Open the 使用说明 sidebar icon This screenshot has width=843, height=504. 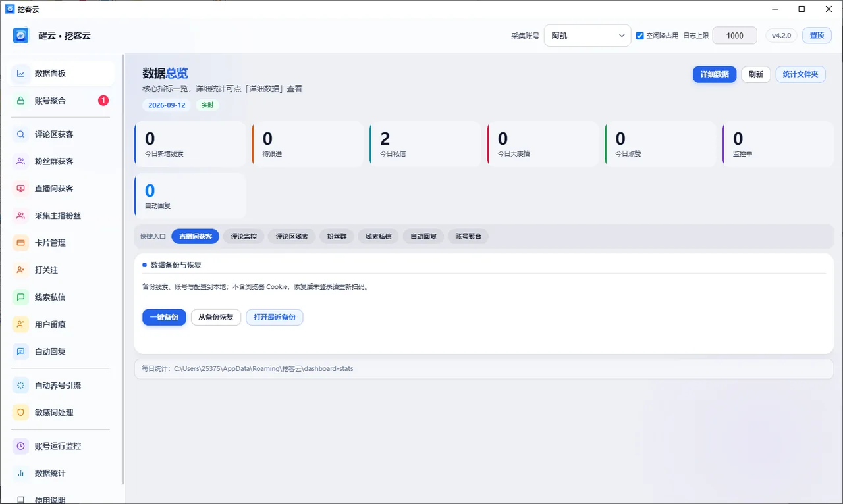pos(21,499)
